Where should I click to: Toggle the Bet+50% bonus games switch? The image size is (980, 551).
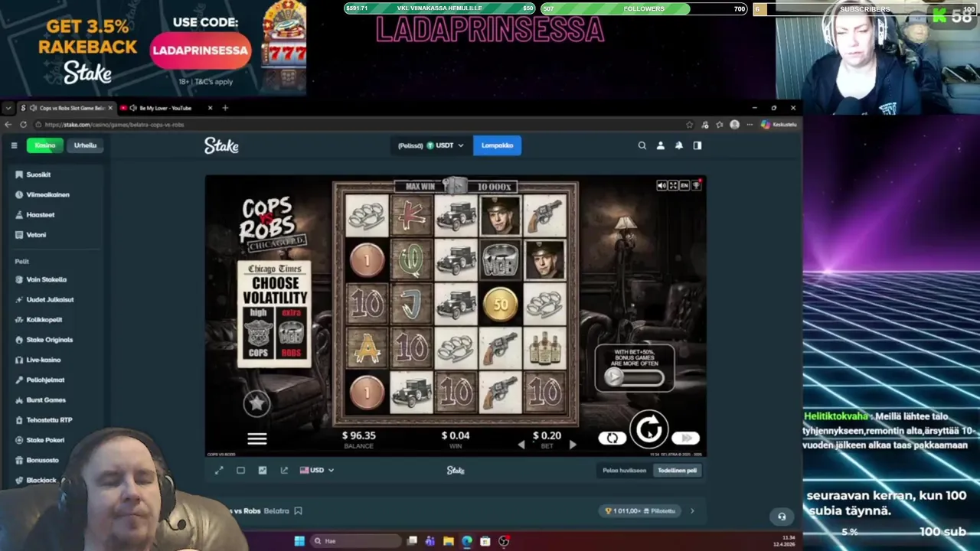tap(634, 377)
